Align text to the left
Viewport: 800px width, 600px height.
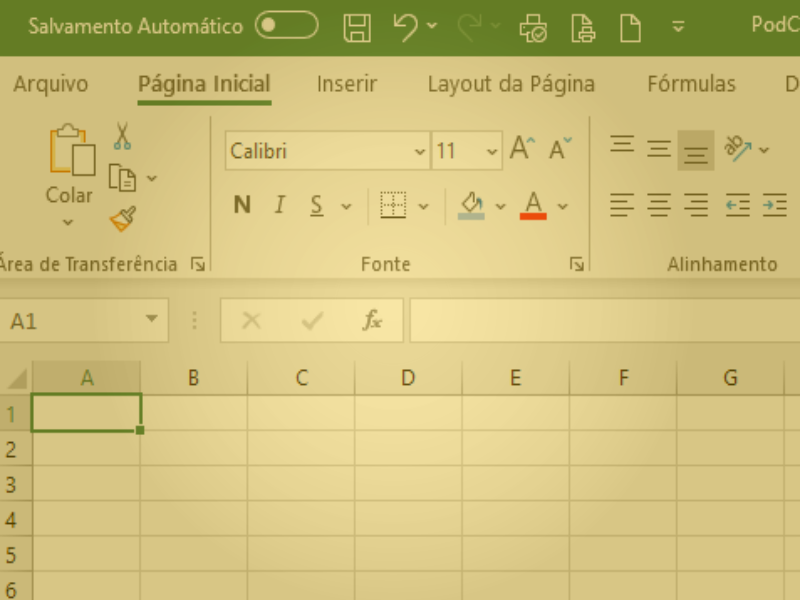click(622, 205)
